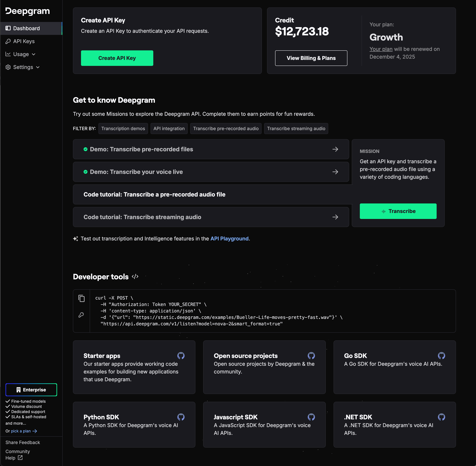Click the Usage chart icon
This screenshot has width=476, height=466.
coord(8,54)
